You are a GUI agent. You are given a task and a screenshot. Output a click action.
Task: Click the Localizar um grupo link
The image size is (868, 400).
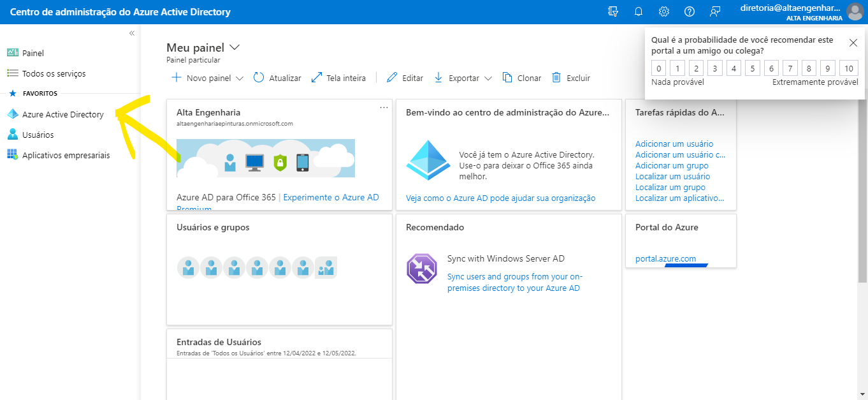point(670,187)
